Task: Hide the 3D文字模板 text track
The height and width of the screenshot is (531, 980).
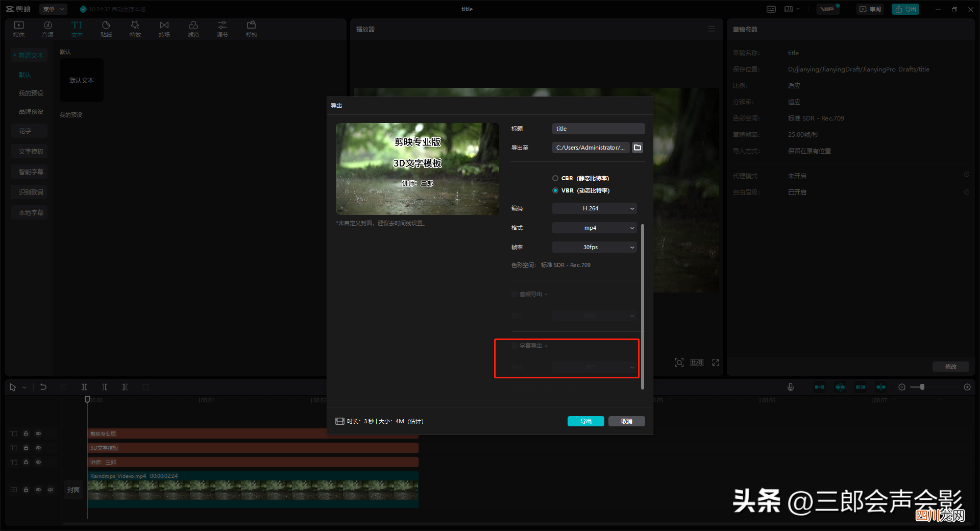Action: point(38,448)
